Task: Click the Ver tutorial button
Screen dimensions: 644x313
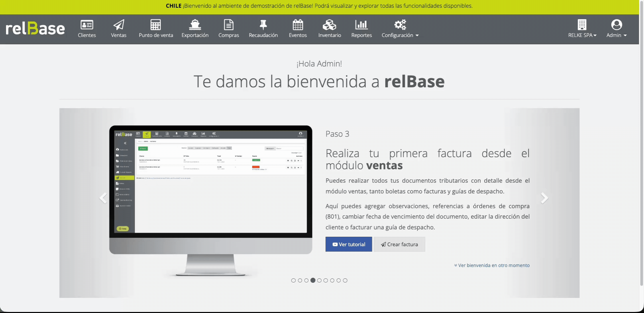Action: tap(348, 244)
